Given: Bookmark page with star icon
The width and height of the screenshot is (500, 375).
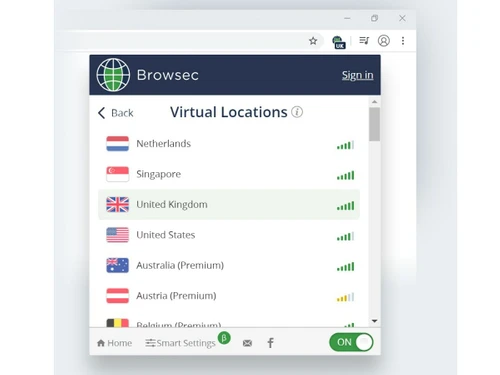Looking at the screenshot, I should click(x=313, y=41).
